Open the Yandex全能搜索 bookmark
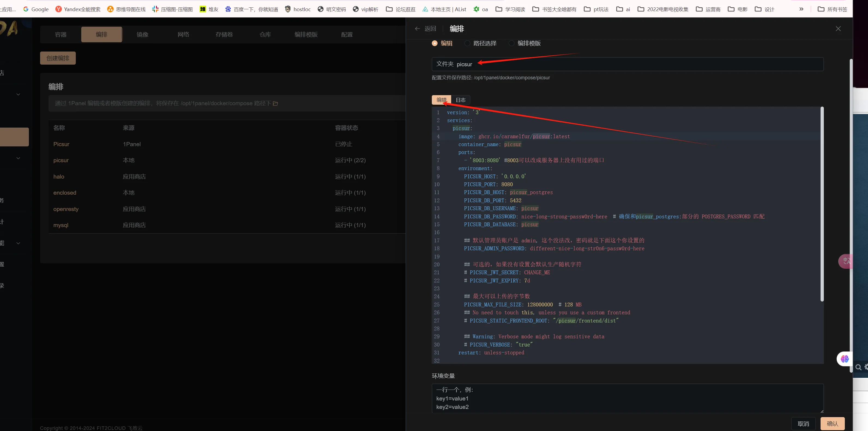 [78, 9]
